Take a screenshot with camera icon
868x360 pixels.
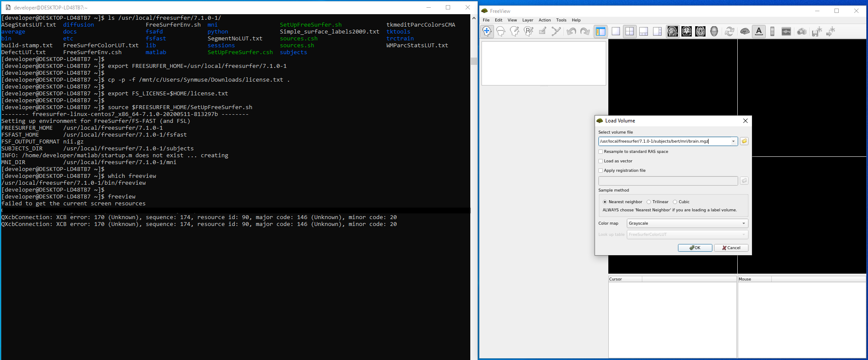pyautogui.click(x=802, y=31)
